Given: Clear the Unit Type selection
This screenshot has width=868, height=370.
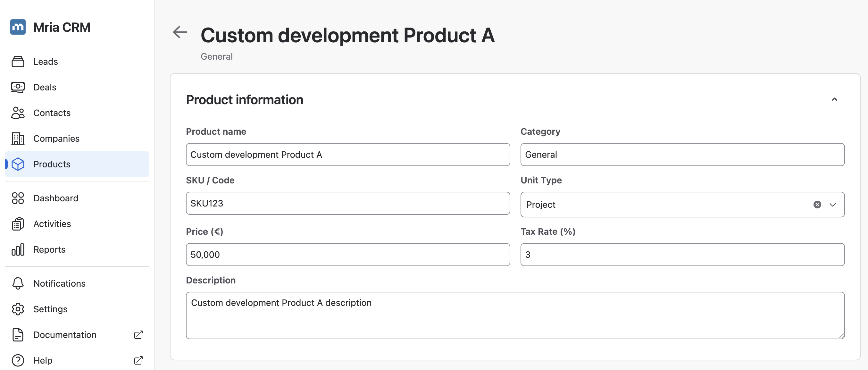Looking at the screenshot, I should tap(817, 205).
